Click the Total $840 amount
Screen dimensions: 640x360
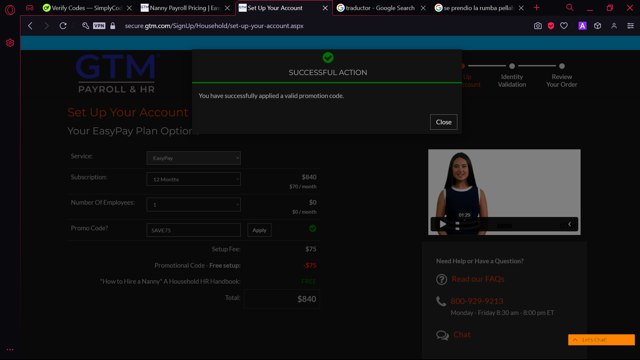[307, 299]
